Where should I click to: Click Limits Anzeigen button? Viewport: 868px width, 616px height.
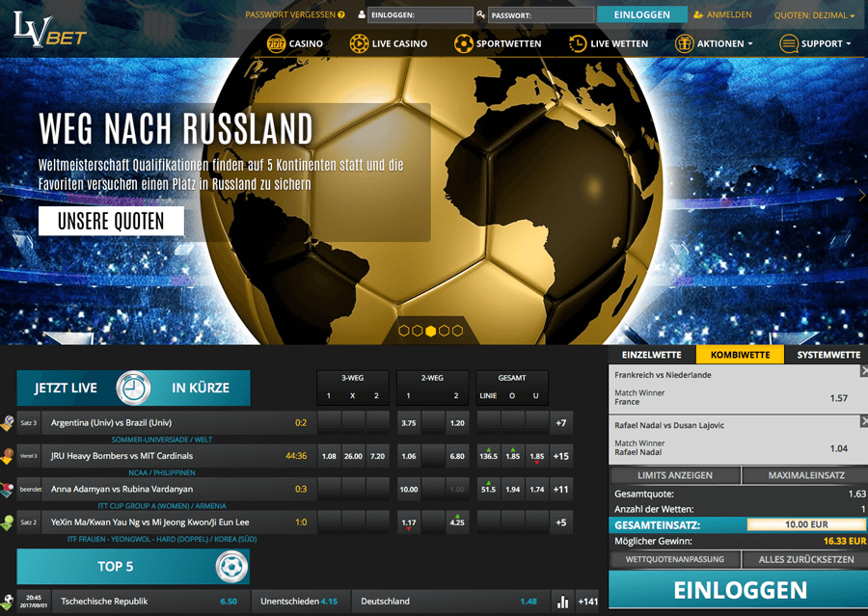[x=675, y=475]
